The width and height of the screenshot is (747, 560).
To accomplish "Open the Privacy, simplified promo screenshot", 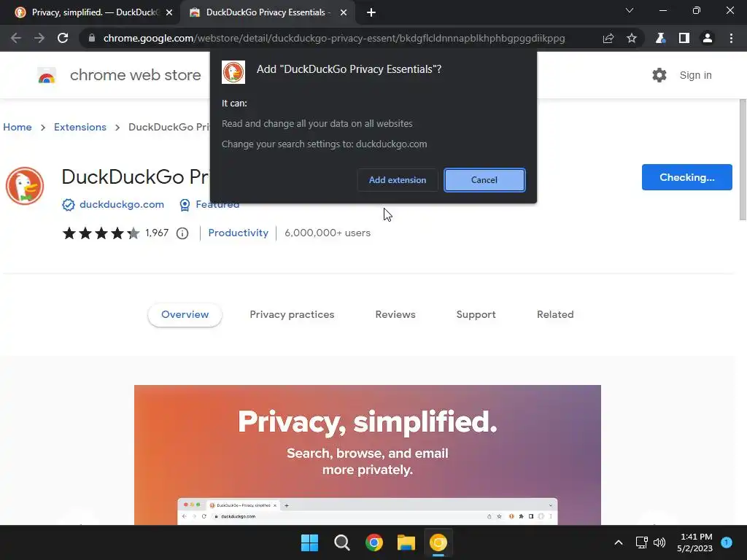I will click(x=368, y=455).
